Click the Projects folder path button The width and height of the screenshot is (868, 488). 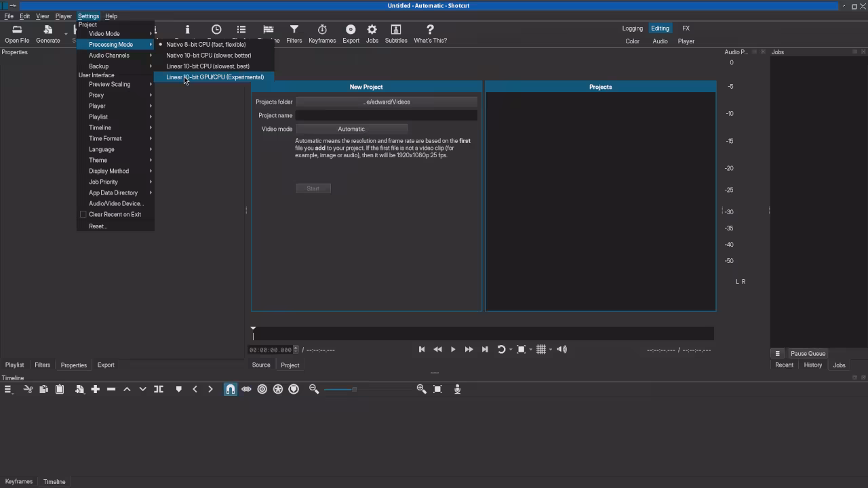click(387, 102)
